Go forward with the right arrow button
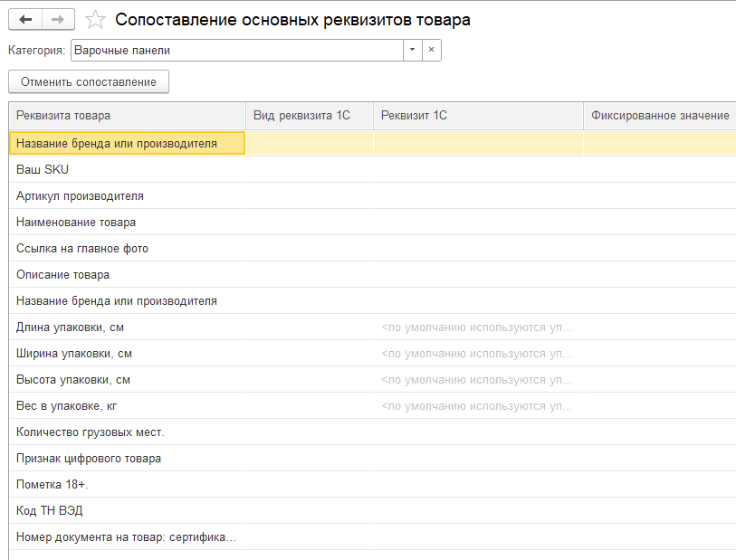This screenshot has height=560, width=736. coord(58,20)
